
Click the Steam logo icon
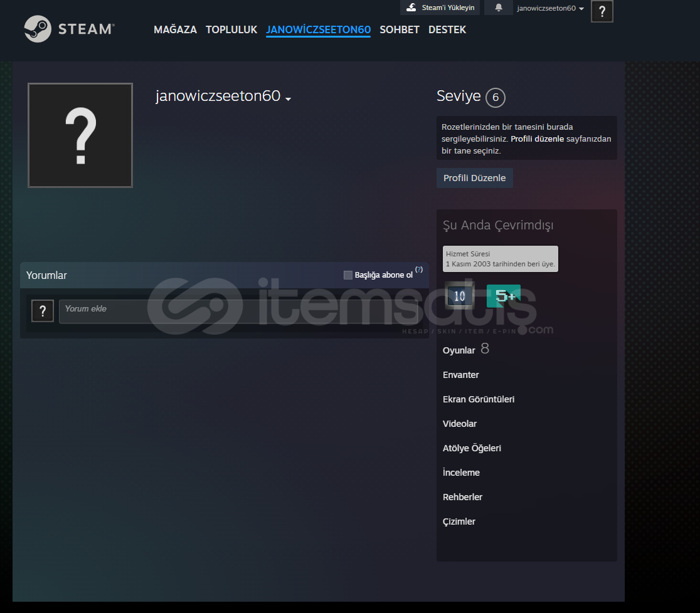pyautogui.click(x=38, y=29)
